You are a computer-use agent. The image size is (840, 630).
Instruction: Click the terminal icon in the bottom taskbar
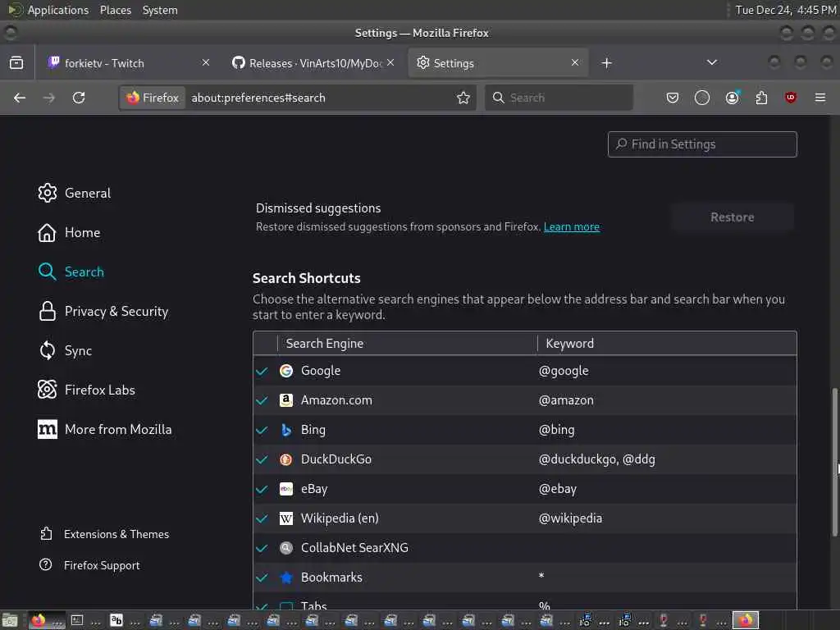[x=77, y=620]
